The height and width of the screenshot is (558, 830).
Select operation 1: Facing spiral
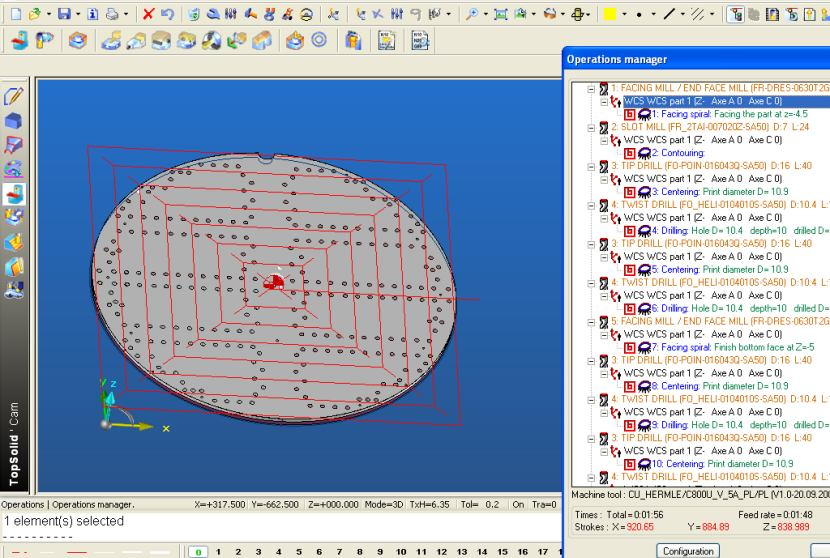729,114
